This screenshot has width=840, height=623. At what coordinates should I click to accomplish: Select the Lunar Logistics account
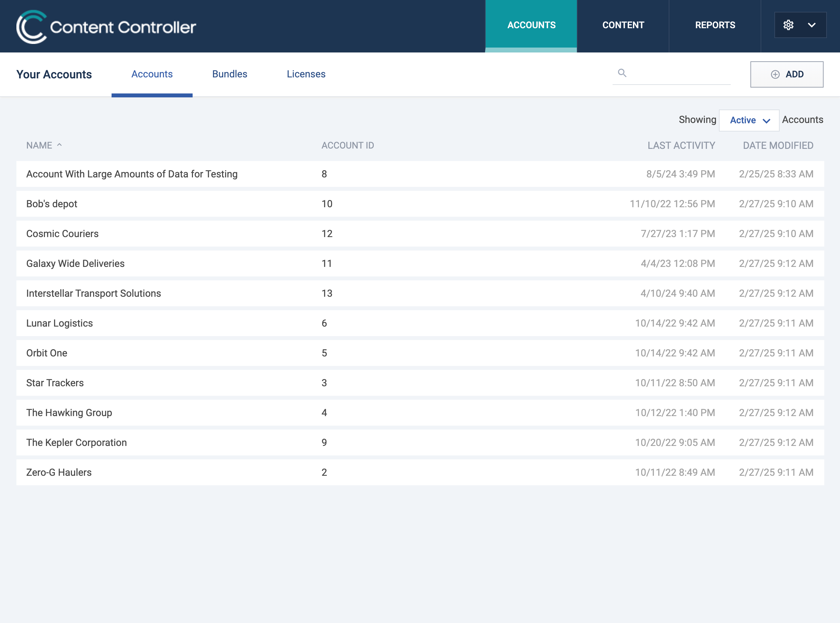click(x=59, y=323)
